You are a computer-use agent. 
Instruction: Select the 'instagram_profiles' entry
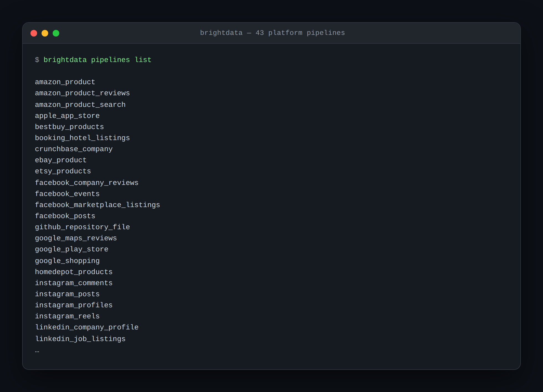tap(74, 305)
